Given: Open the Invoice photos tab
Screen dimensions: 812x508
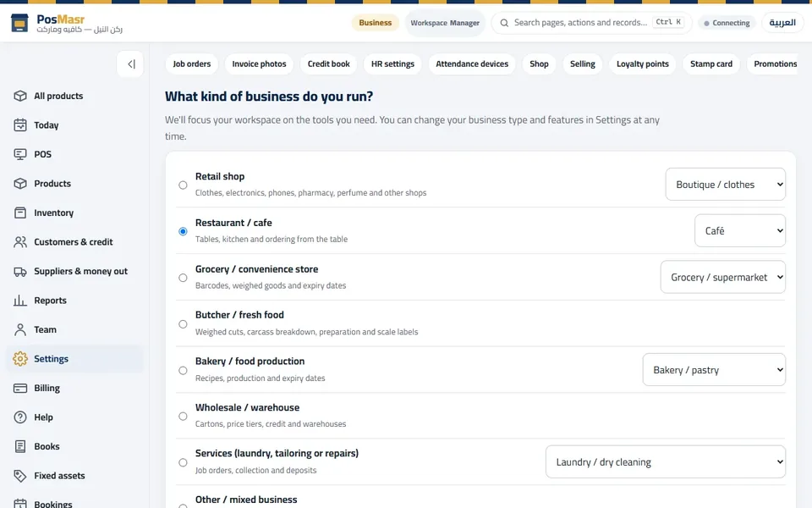Looking at the screenshot, I should click(259, 63).
